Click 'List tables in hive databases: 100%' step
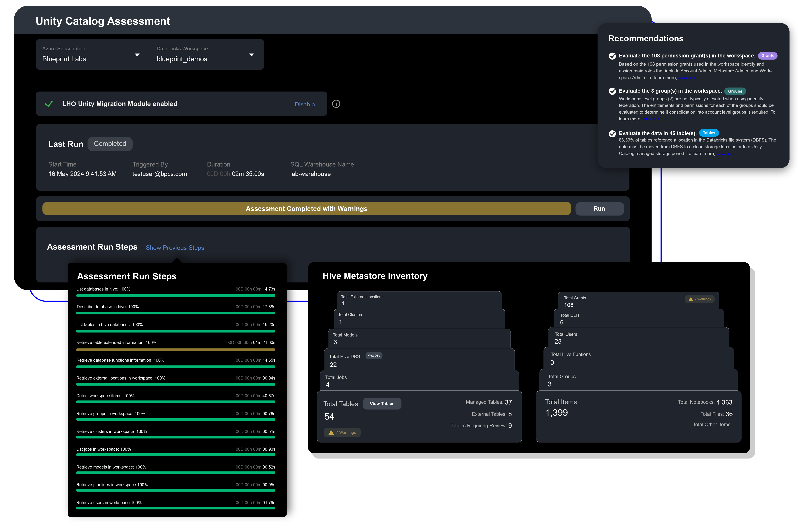This screenshot has height=532, width=798. tap(110, 325)
